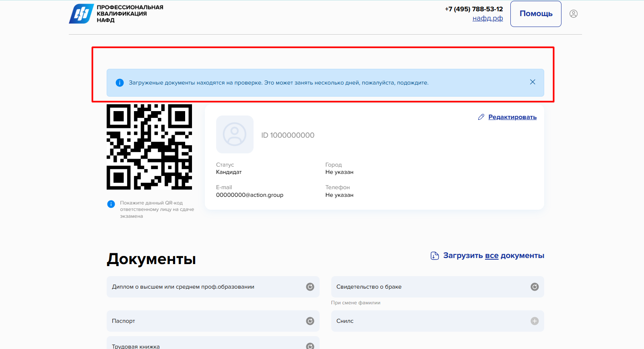The width and height of the screenshot is (644, 349).
Task: Add Снилс document plus icon
Action: 535,321
